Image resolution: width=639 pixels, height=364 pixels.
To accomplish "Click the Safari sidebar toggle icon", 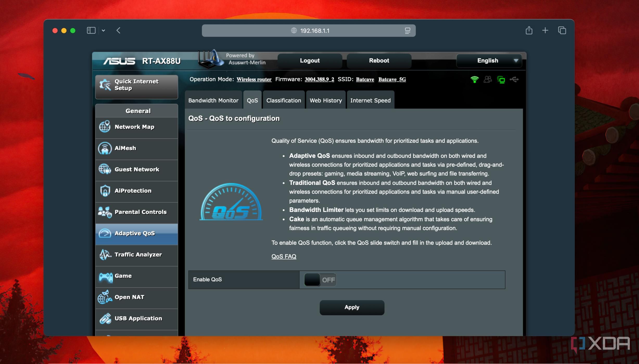I will (91, 30).
